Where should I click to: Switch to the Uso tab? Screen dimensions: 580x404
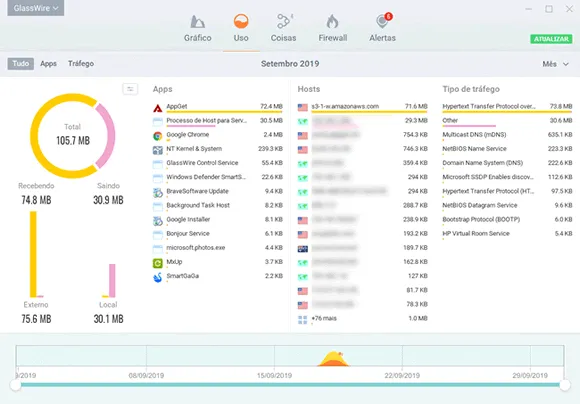[x=241, y=28]
